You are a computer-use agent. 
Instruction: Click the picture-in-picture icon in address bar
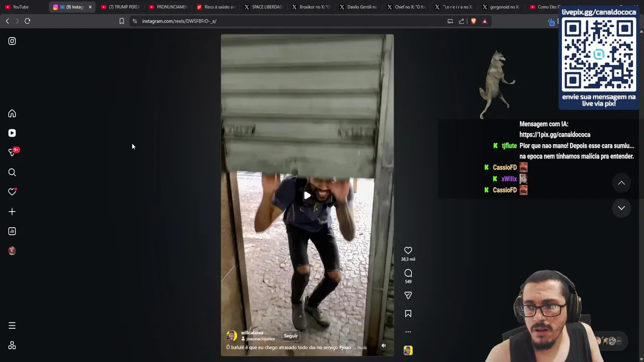(450, 21)
